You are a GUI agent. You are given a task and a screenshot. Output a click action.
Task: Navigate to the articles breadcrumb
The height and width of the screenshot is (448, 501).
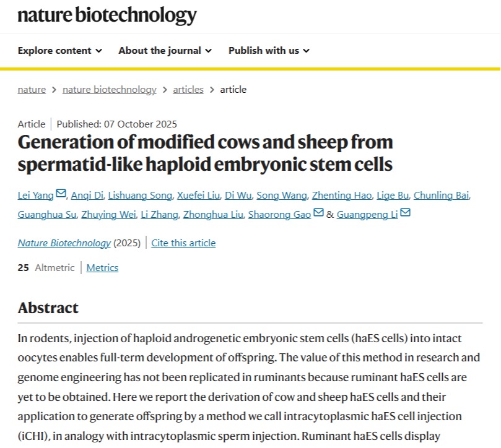(188, 90)
